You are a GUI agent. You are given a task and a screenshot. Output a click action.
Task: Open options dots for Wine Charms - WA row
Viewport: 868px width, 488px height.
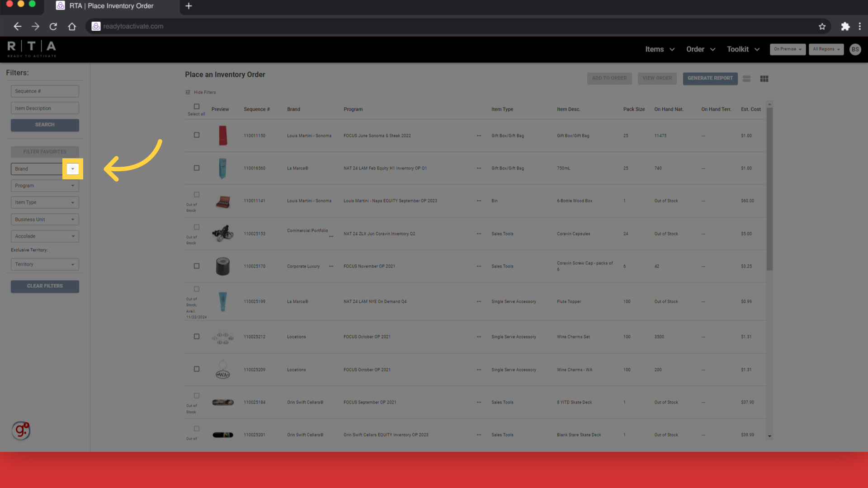479,370
